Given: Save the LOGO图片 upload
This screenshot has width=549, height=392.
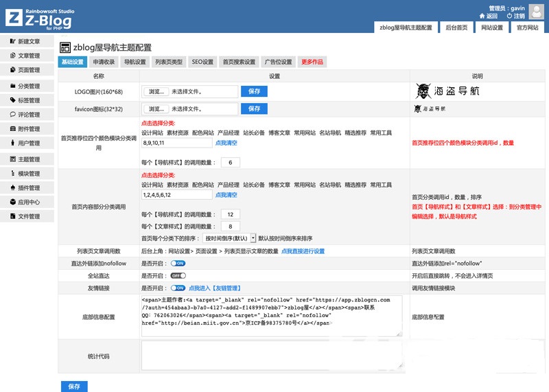Looking at the screenshot, I should pos(254,91).
